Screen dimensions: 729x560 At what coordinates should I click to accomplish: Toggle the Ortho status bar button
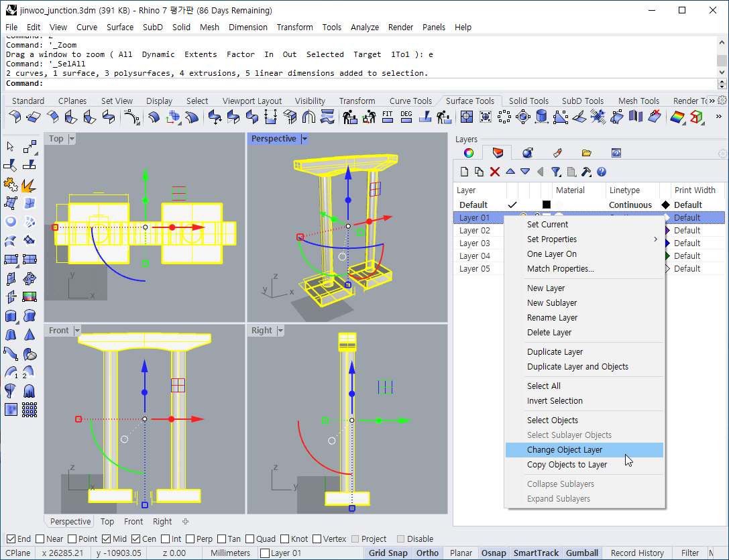click(x=427, y=553)
